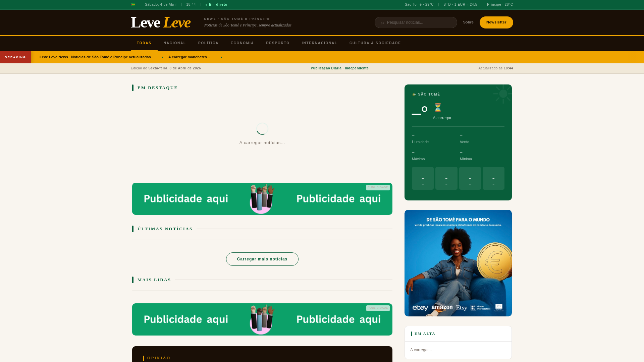Click the EM DESTAQUE section heading

[158, 88]
